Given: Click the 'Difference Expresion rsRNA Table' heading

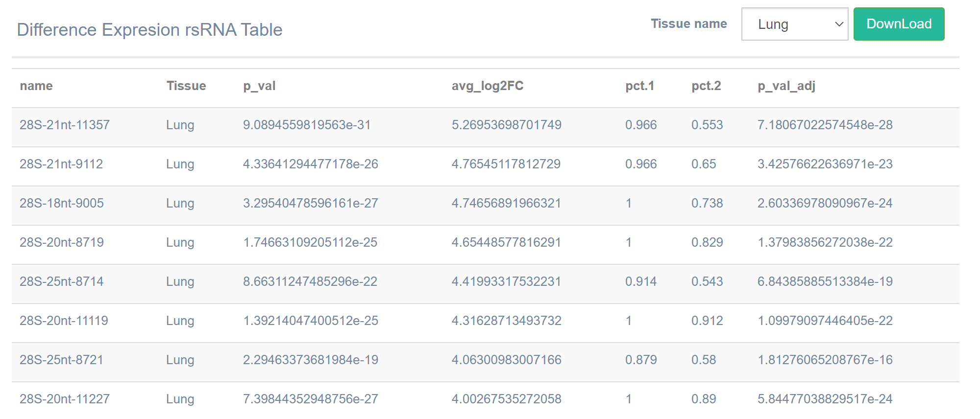Looking at the screenshot, I should pyautogui.click(x=150, y=30).
